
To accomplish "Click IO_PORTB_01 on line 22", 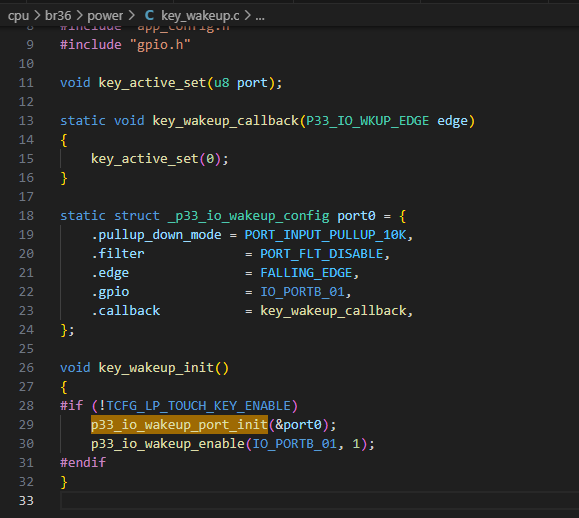I will click(x=302, y=292).
